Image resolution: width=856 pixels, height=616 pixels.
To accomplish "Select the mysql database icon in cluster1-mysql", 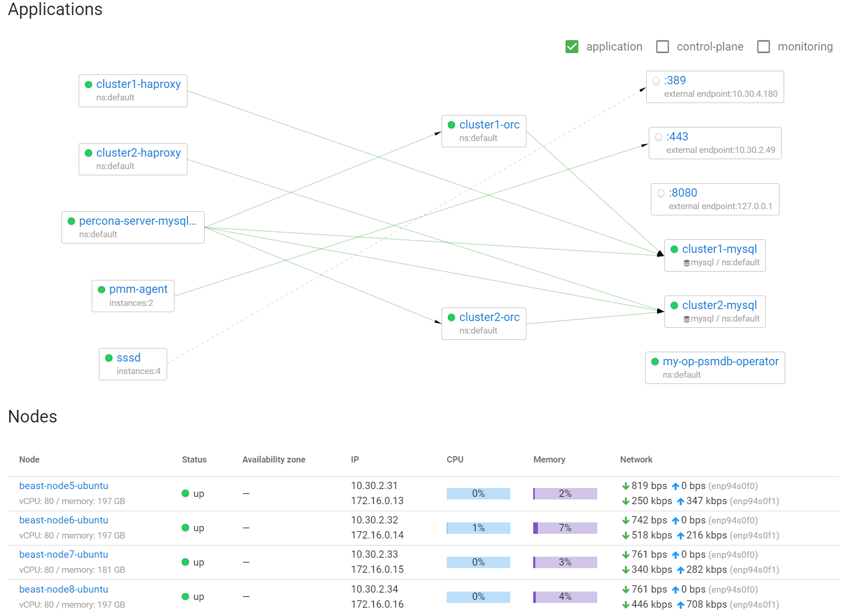I will pos(686,263).
